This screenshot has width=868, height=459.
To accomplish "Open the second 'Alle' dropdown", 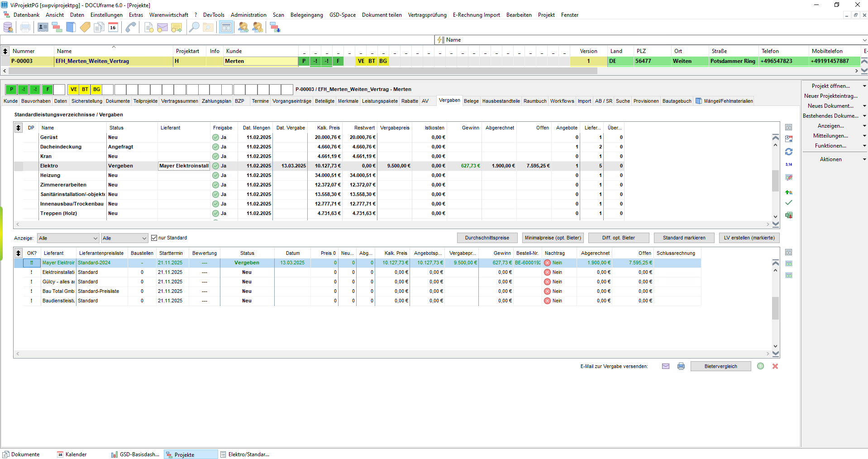I will coord(124,238).
